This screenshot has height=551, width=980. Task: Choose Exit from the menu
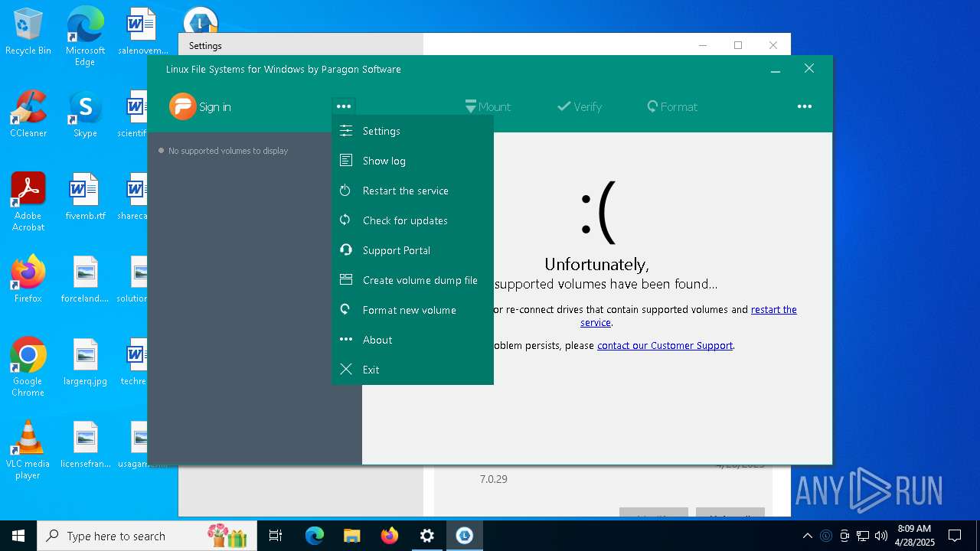[x=413, y=370]
